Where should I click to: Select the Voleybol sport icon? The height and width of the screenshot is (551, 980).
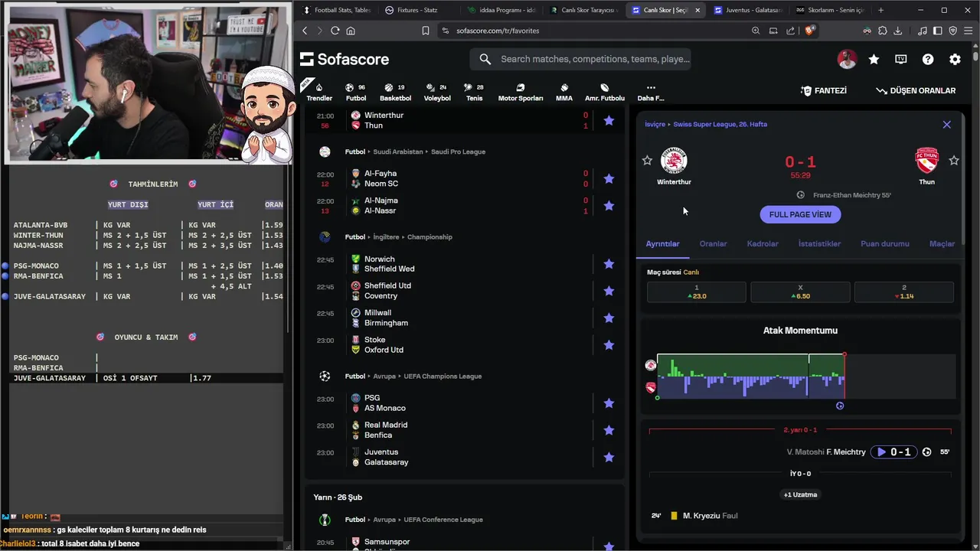tap(437, 92)
